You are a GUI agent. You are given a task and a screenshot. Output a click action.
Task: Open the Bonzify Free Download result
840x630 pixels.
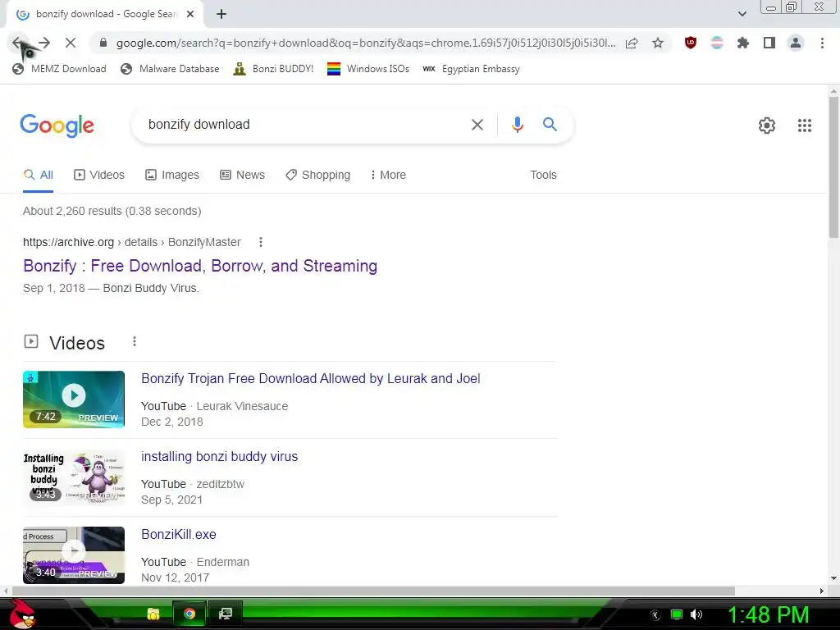pos(200,267)
